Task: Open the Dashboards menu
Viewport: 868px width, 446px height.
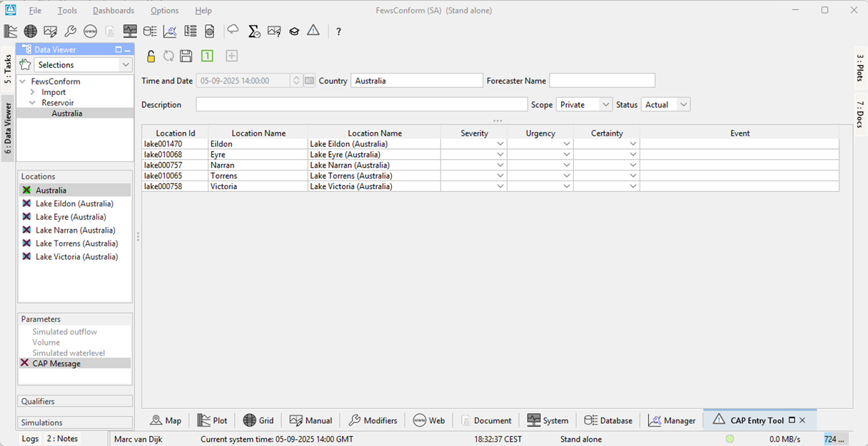Action: pos(113,11)
